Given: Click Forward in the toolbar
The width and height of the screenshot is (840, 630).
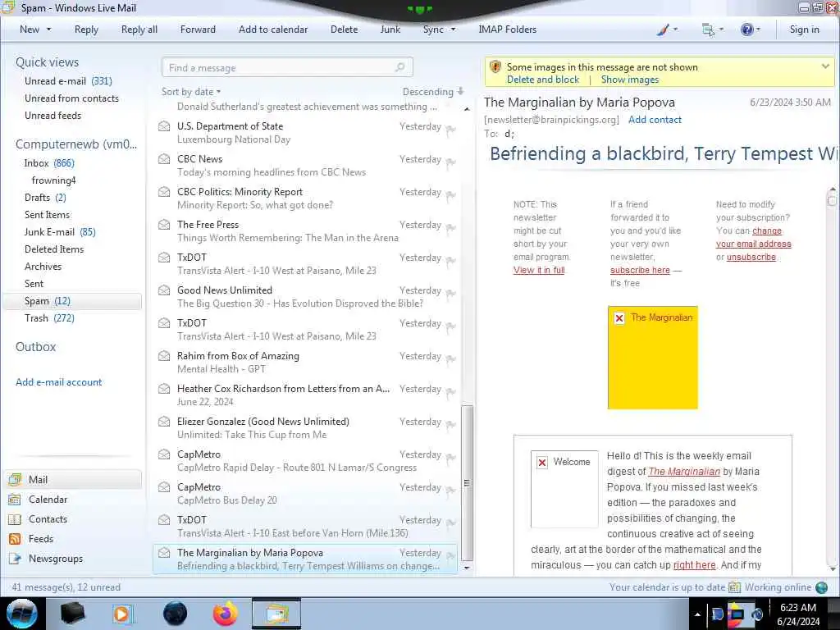Looking at the screenshot, I should [x=198, y=30].
